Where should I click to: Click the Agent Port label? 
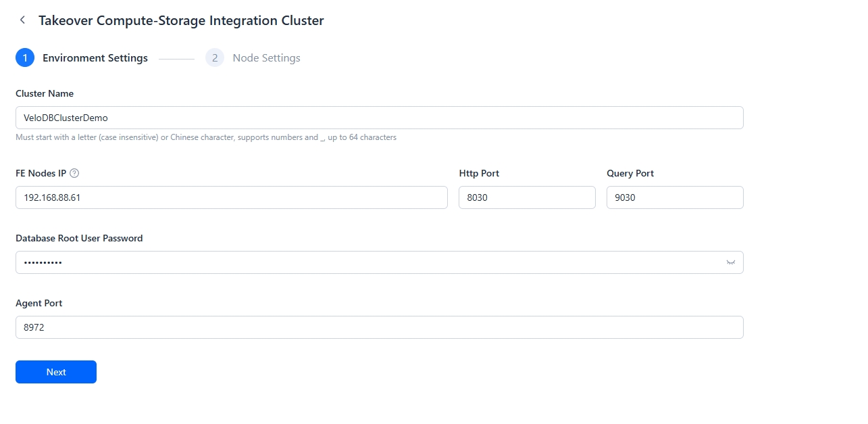pos(39,303)
